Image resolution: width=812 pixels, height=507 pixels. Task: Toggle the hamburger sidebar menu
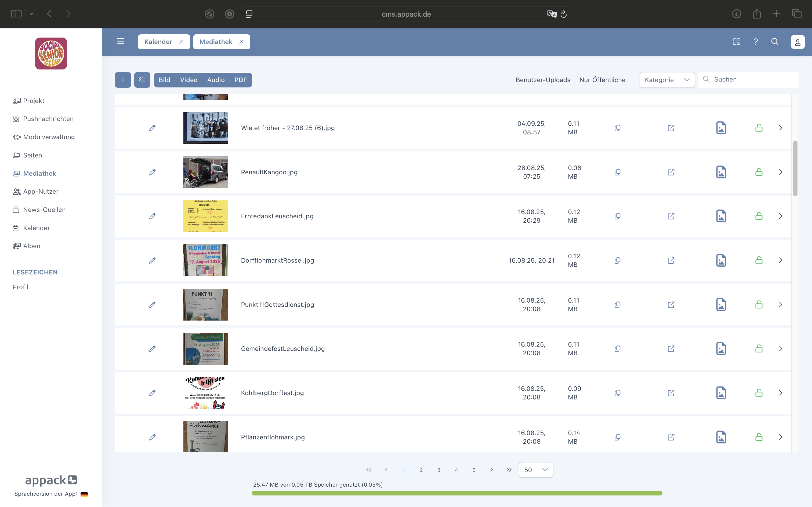121,42
